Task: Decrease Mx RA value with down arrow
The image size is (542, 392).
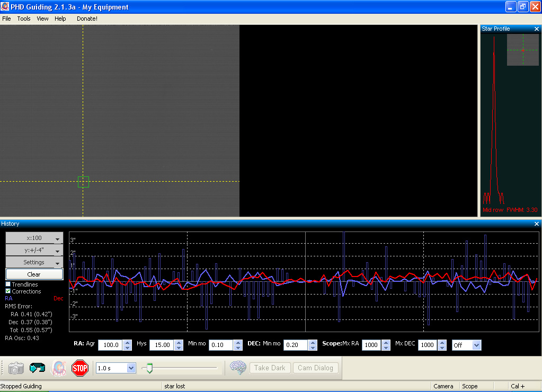Action: [x=386, y=348]
